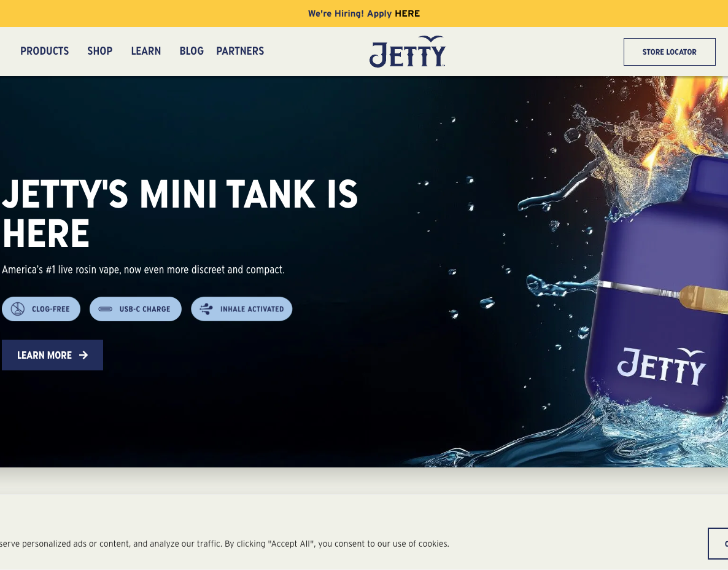
Task: Open the Partners page
Action: tap(240, 51)
